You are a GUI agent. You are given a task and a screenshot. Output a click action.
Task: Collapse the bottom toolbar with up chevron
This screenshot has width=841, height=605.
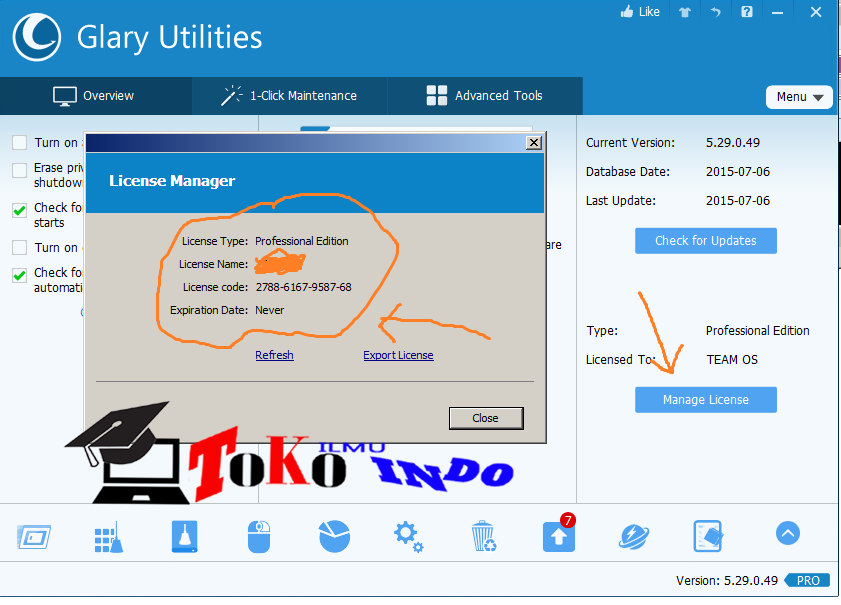[787, 533]
